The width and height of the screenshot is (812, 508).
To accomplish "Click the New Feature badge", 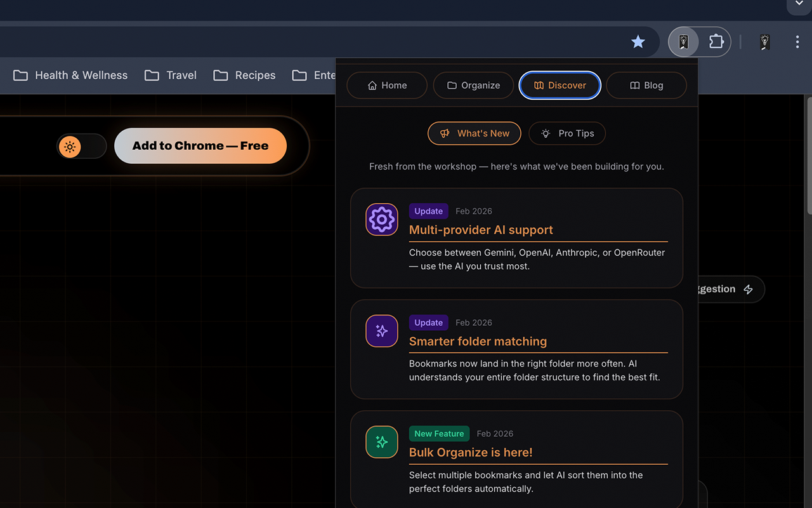I will click(439, 434).
